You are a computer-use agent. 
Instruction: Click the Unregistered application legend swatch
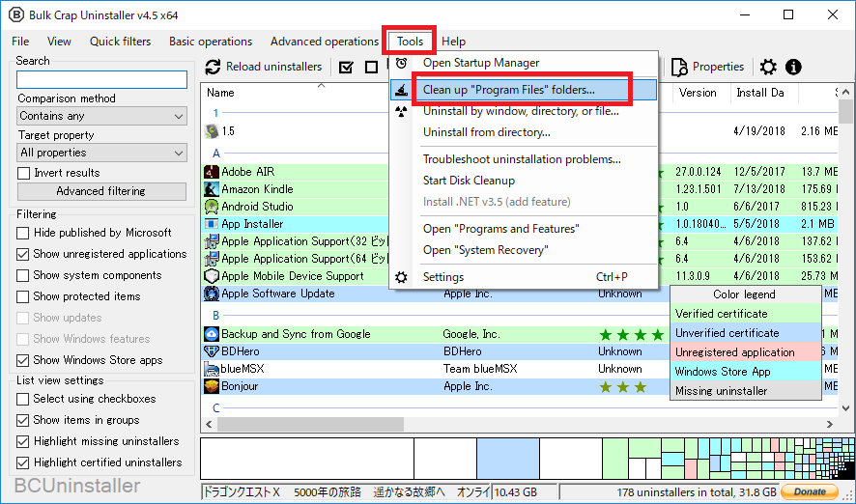click(746, 352)
